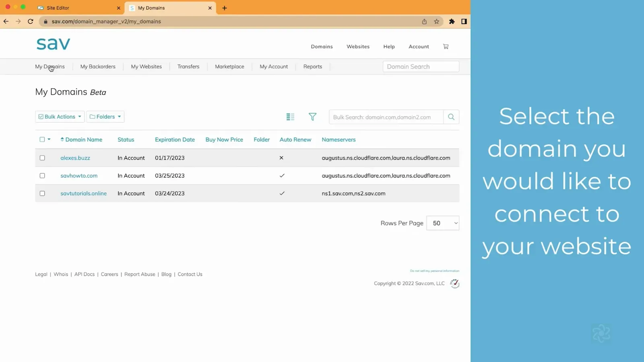This screenshot has height=362, width=644.
Task: Click the Bulk Search input field
Action: [386, 117]
